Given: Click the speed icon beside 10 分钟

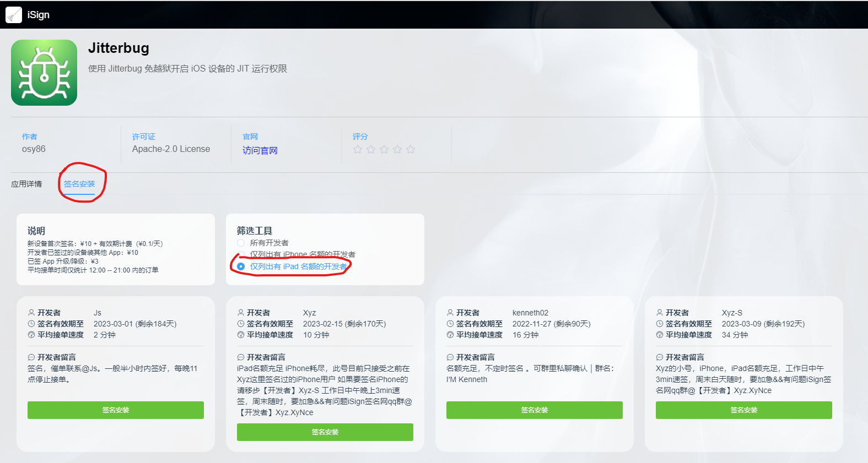Looking at the screenshot, I should tap(241, 335).
